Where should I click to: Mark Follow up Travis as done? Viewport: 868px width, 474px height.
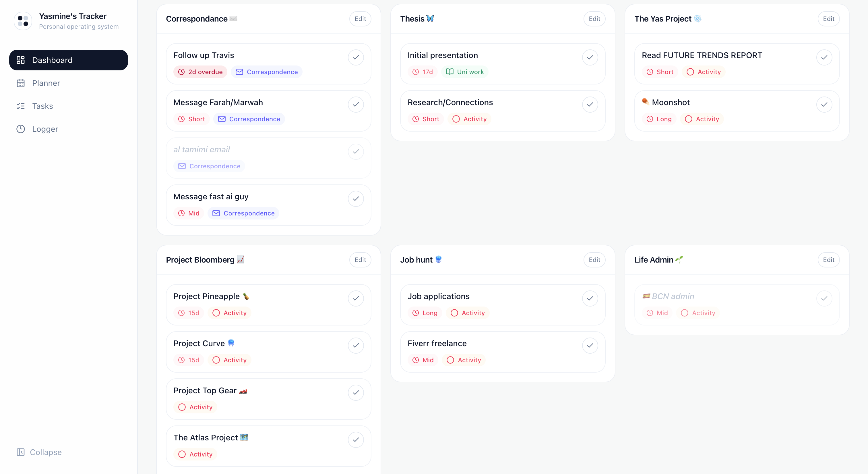point(355,57)
